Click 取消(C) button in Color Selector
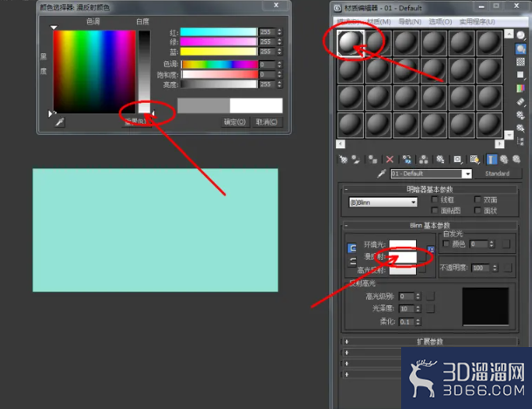The image size is (532, 409). (x=267, y=122)
